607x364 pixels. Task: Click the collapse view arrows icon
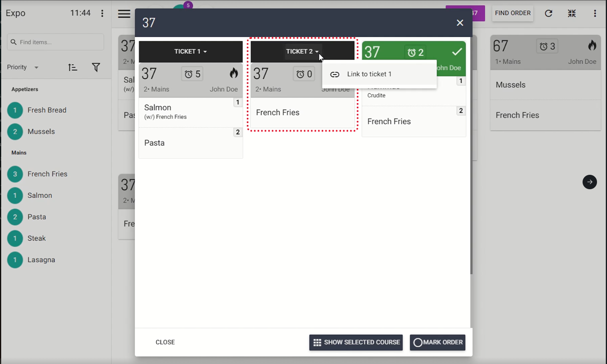pyautogui.click(x=572, y=13)
